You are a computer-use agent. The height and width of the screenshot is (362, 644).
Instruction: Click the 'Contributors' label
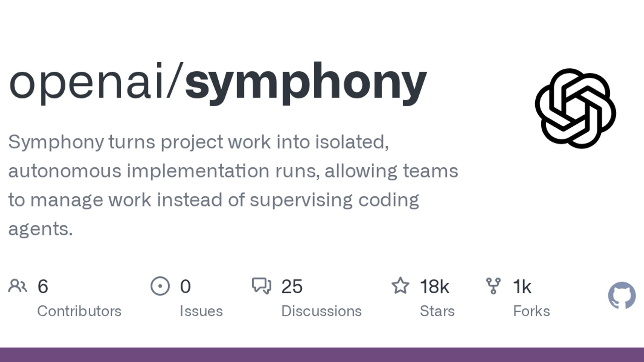(x=79, y=311)
